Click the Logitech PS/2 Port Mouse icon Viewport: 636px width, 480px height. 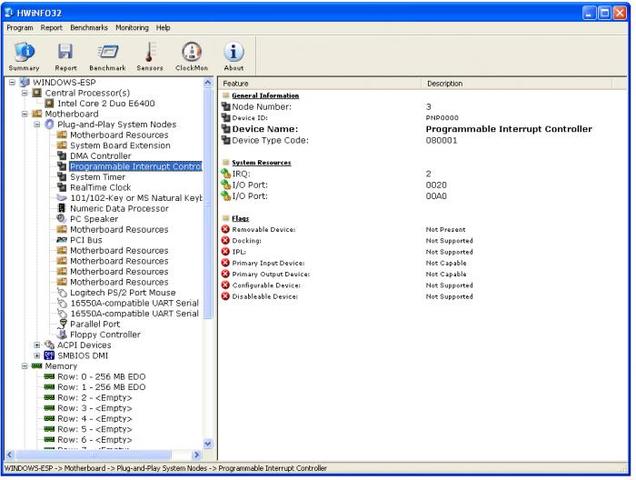(62, 293)
